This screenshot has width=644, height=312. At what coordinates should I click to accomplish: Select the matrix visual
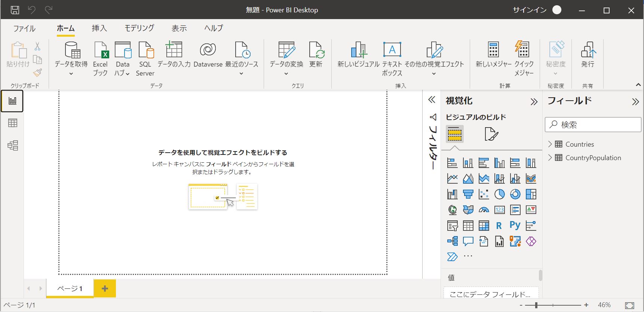coord(484,226)
